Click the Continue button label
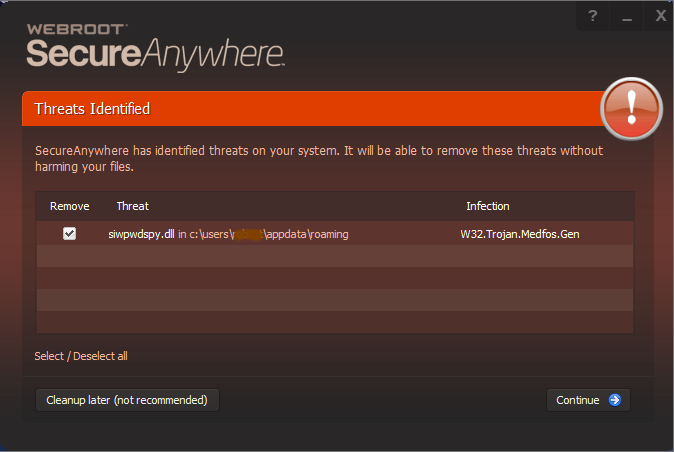 pyautogui.click(x=578, y=400)
